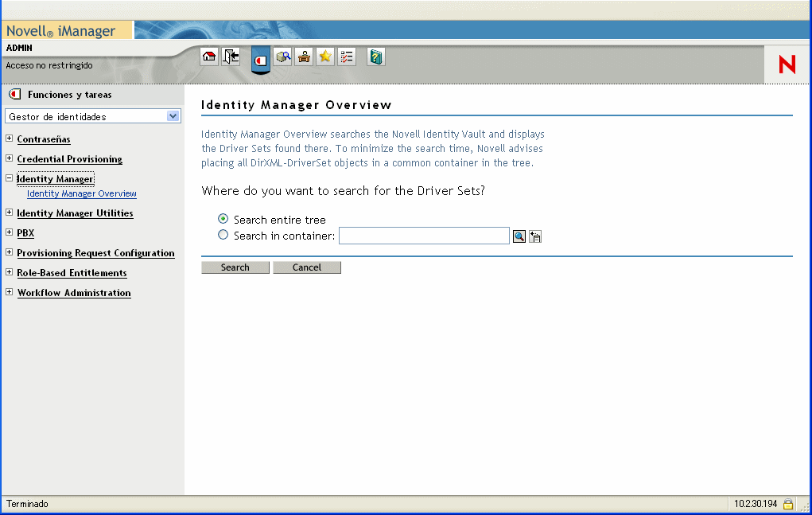Screen dimensions: 812x515
Task: Click the Terminado status bar text
Action: (27, 504)
